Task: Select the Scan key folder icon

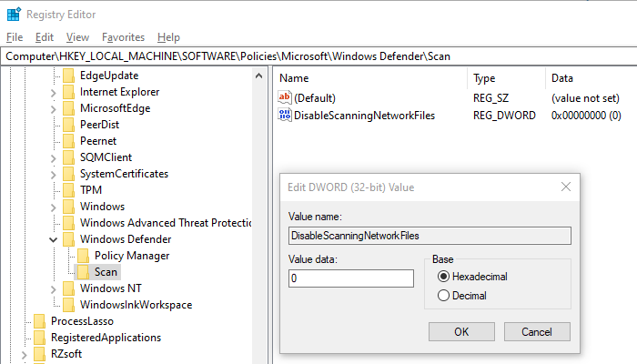Action: (84, 272)
